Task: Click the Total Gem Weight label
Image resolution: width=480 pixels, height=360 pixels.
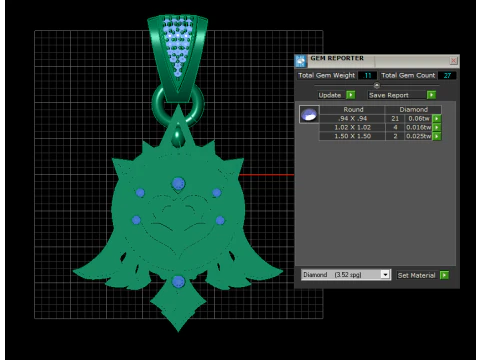Action: pyautogui.click(x=327, y=76)
